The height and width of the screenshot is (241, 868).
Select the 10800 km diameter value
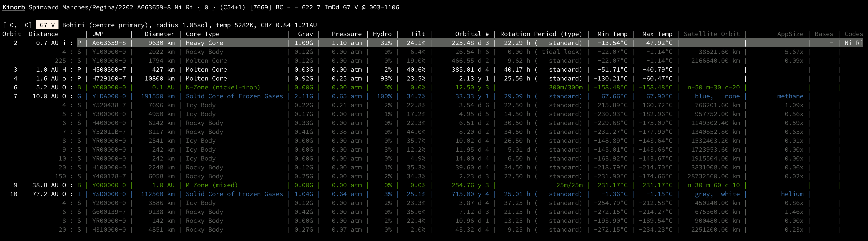(160, 78)
